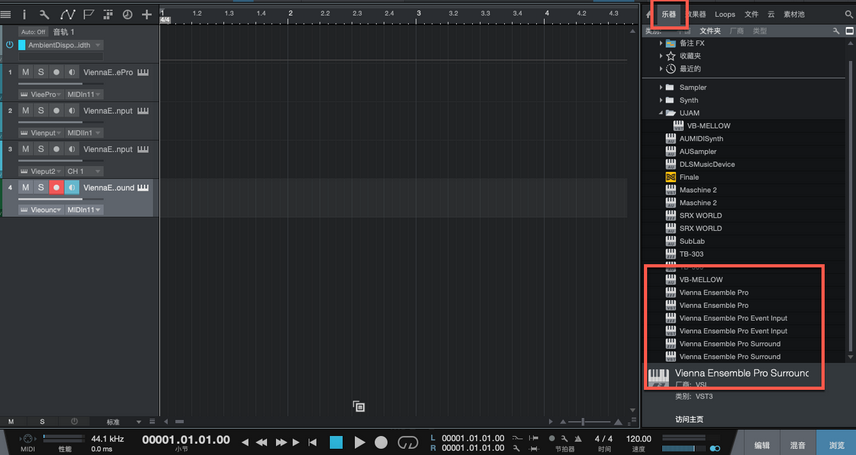
Task: Click the 44.1 kHz sample rate
Action: (107, 439)
